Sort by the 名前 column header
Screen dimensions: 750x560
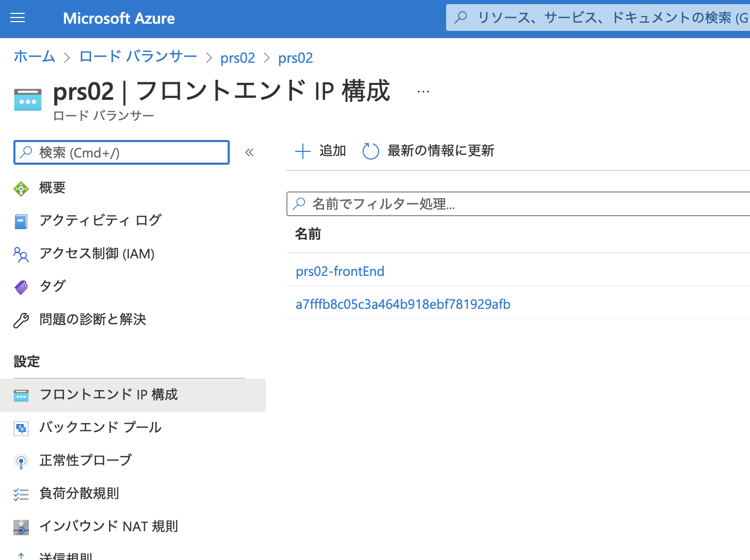click(x=308, y=234)
